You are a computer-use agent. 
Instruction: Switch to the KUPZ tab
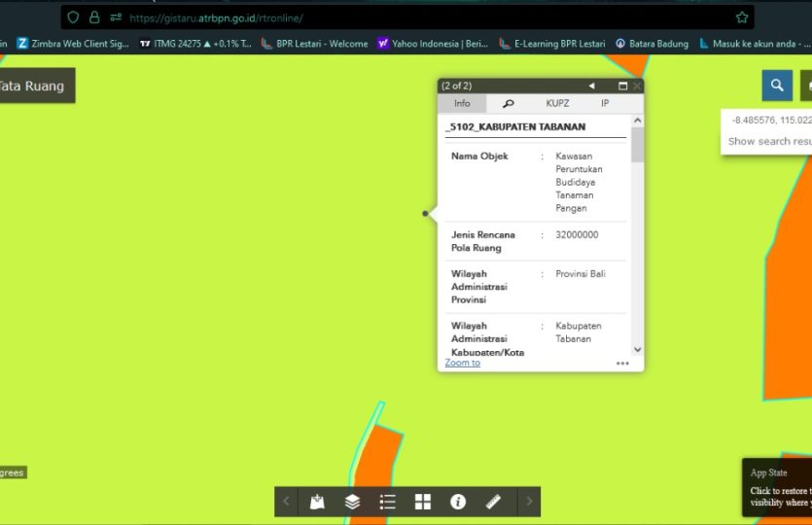pos(557,103)
